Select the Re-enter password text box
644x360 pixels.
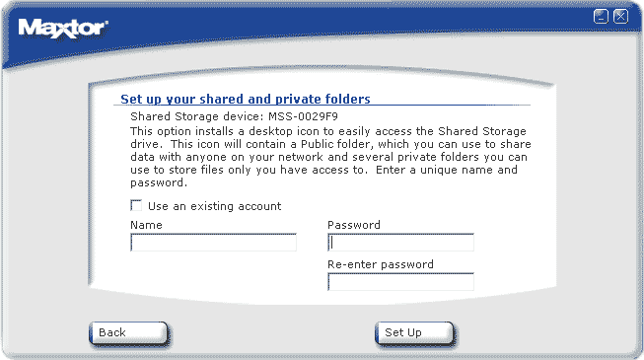400,282
